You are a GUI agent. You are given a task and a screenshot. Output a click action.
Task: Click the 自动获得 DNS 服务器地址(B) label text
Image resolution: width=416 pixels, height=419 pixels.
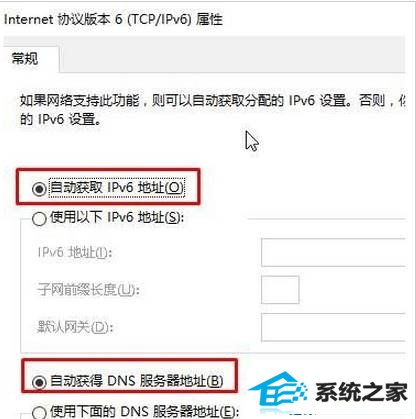pos(137,381)
